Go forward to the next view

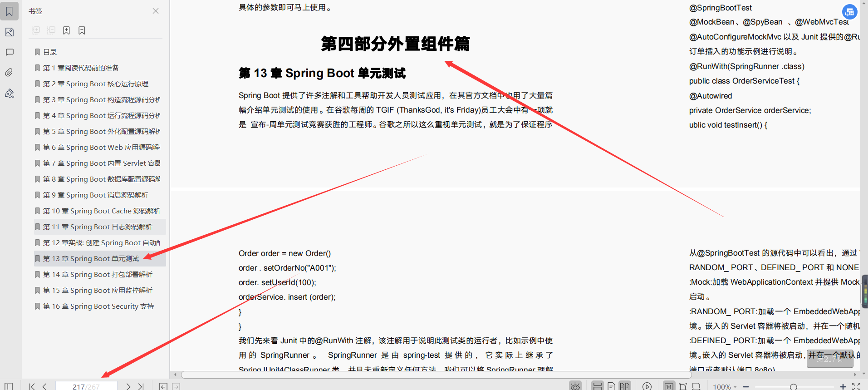tap(177, 386)
